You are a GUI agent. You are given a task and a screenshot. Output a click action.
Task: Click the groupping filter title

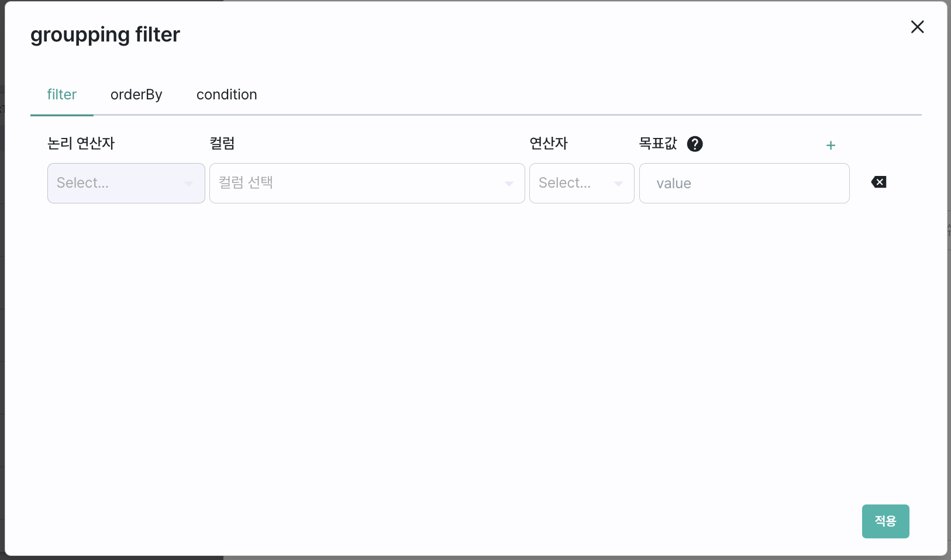105,34
